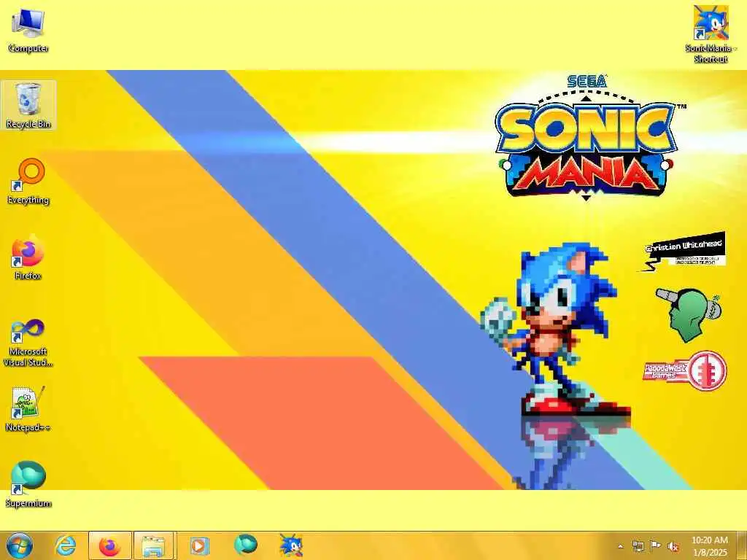Select the Notepad++ desktop shortcut
The height and width of the screenshot is (560, 747).
pos(28,409)
